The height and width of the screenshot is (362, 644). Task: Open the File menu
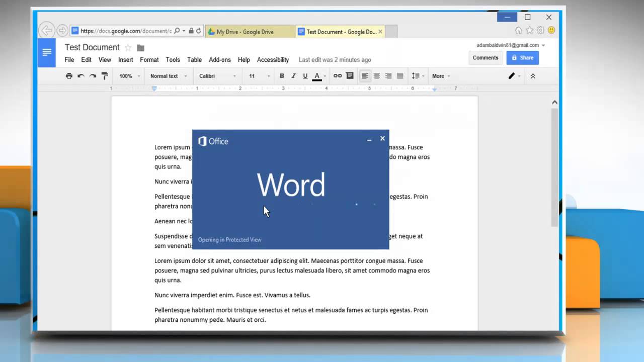click(x=69, y=60)
